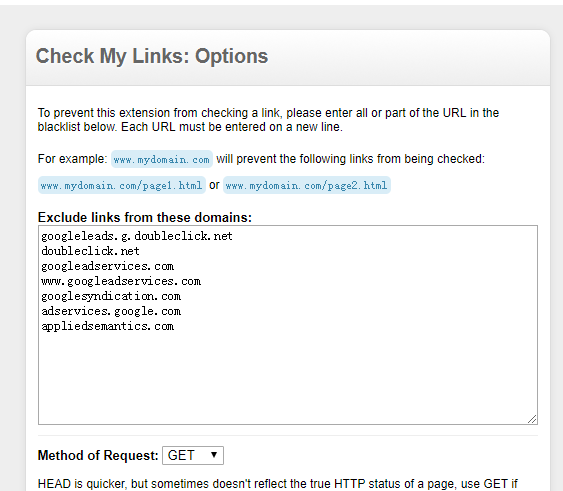Place cursor on googleleads.g.doubleclick.net line
563x491 pixels.
tap(137, 236)
